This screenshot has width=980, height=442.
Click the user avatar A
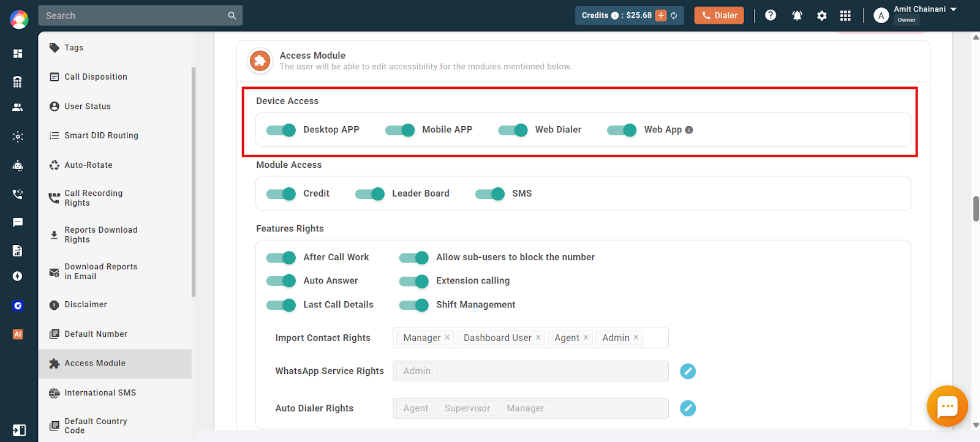881,16
